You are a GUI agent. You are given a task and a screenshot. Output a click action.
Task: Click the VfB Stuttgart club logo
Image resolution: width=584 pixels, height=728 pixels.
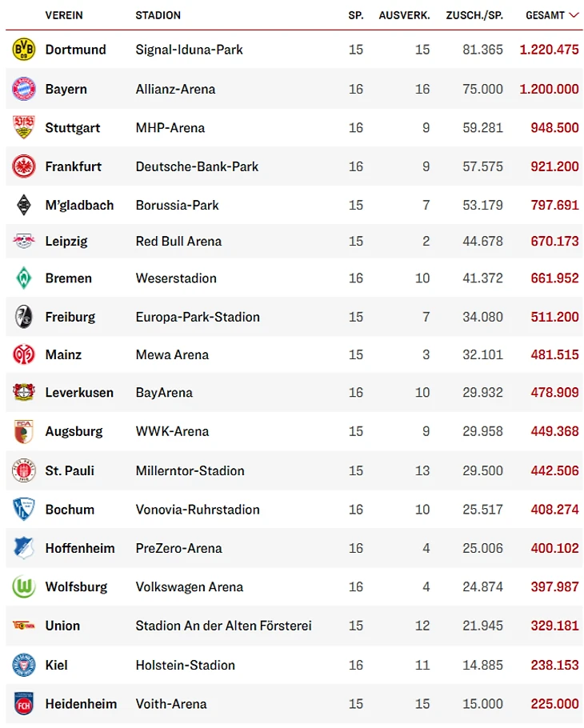click(23, 127)
